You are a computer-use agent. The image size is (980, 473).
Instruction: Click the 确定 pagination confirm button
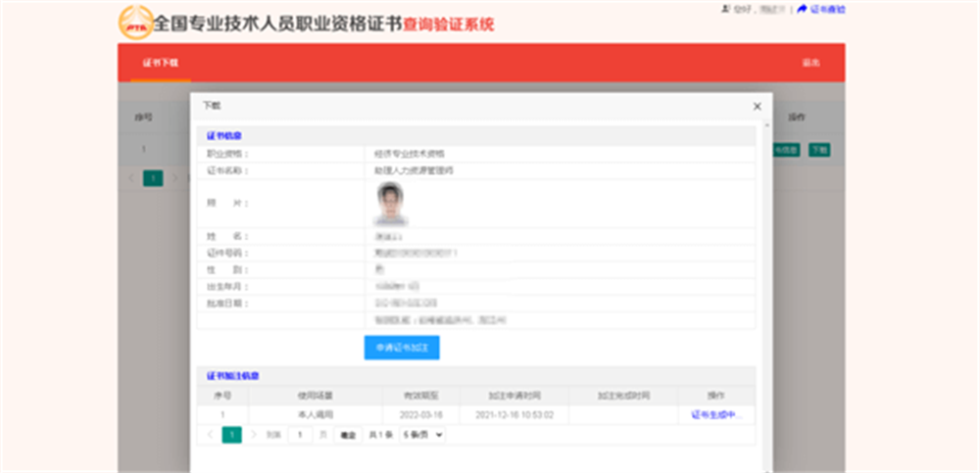pyautogui.click(x=348, y=436)
